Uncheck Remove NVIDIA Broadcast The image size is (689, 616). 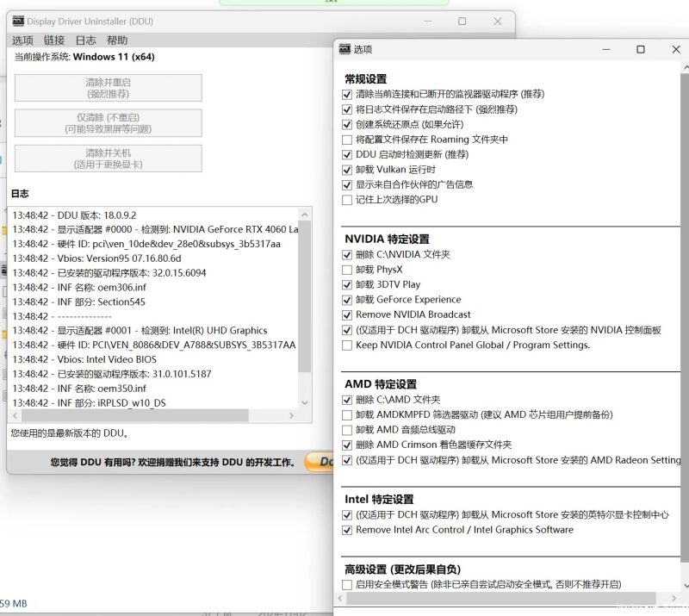[x=347, y=315]
